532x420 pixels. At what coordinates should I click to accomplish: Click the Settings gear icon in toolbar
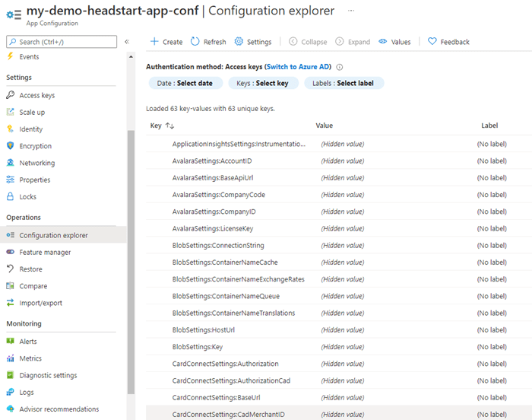(239, 41)
